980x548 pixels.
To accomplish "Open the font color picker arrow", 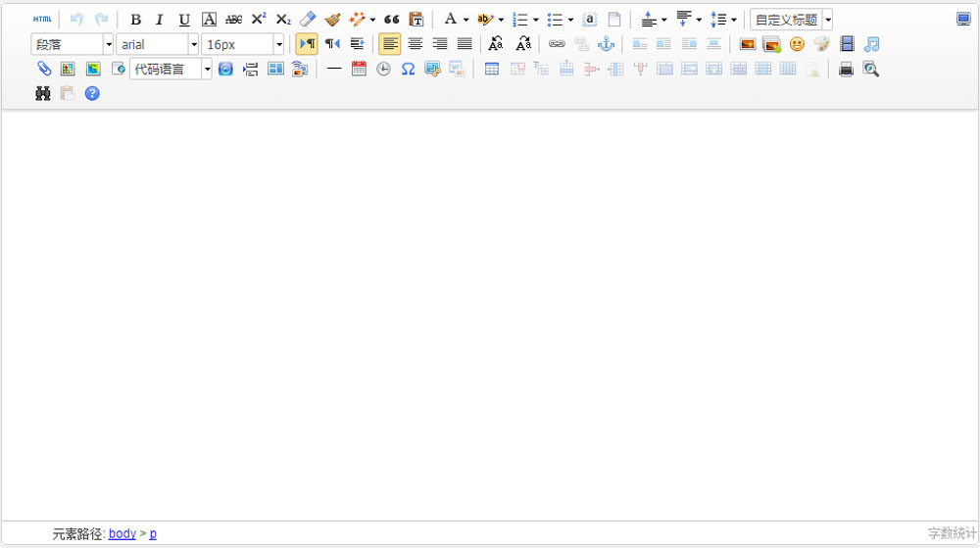I will pos(465,20).
